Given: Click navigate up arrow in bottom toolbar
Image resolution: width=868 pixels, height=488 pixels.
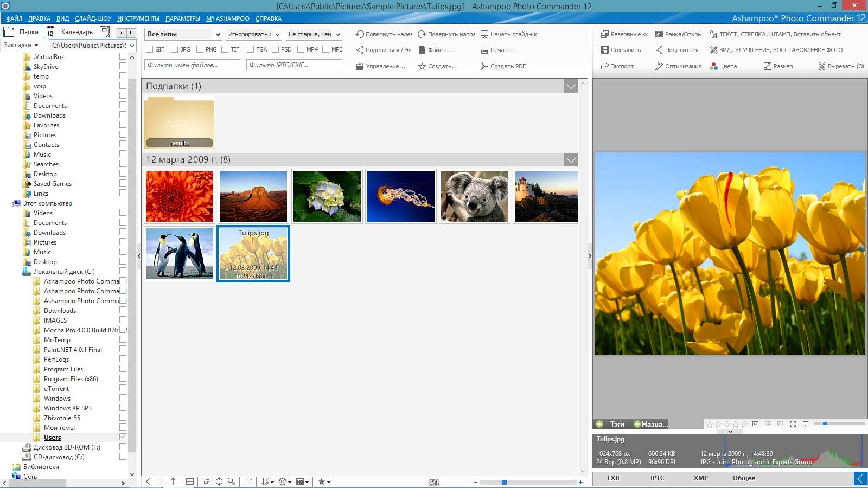Looking at the screenshot, I should coord(173,481).
